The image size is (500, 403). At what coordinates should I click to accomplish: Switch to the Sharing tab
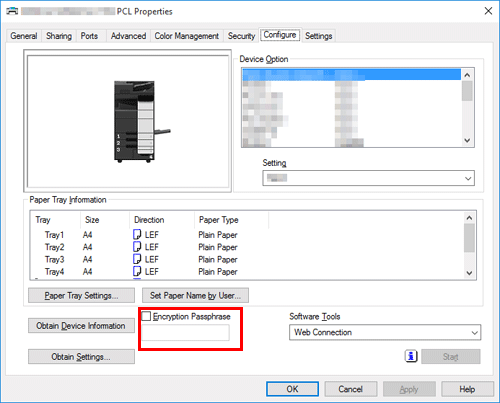pos(59,36)
